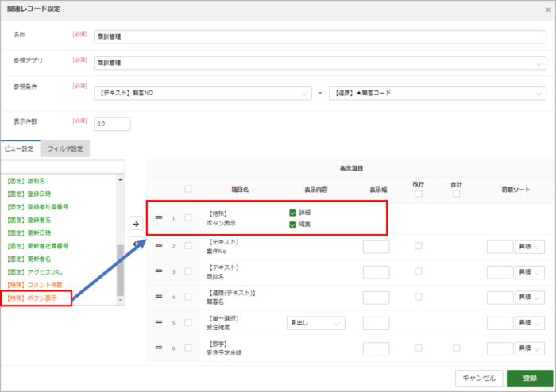556x392 pixels.
Task: Click the drag handle of row 2 案件No
Action: pos(159,245)
